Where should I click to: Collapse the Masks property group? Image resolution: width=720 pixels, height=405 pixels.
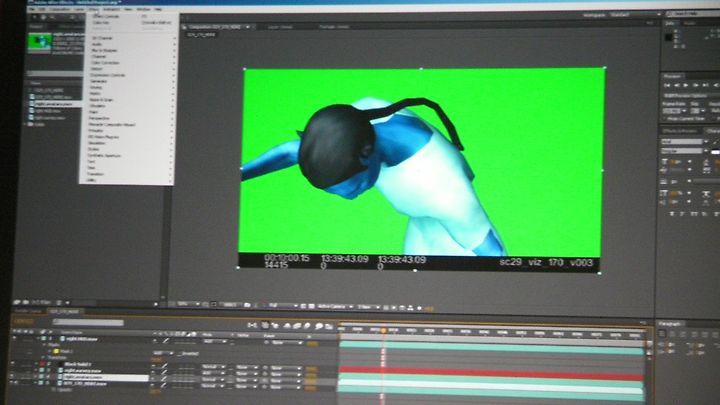pyautogui.click(x=45, y=345)
